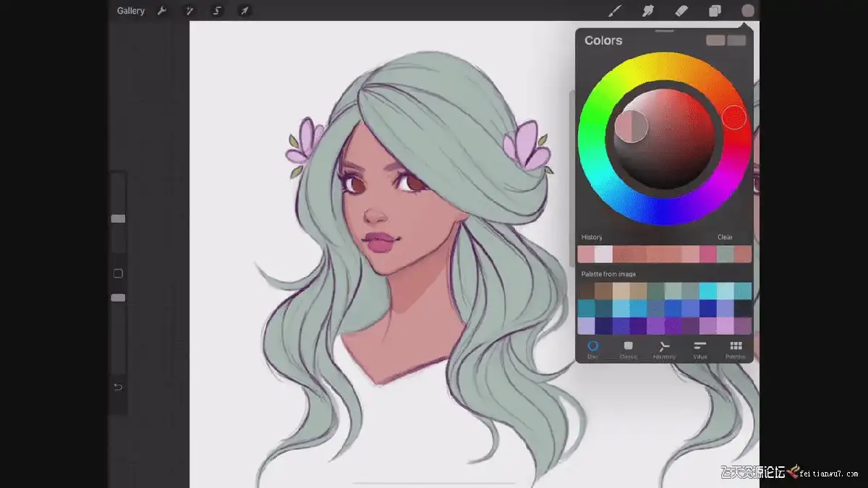Click the Colors panel grab handle

pyautogui.click(x=664, y=31)
